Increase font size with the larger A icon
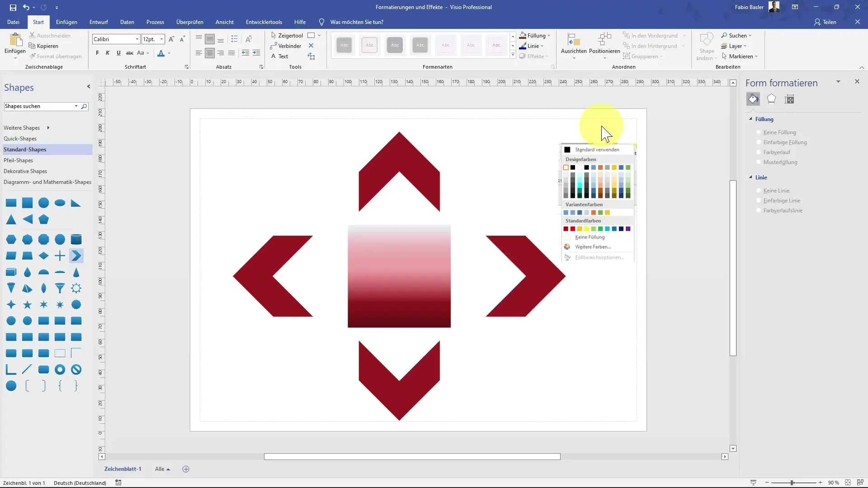 click(171, 39)
